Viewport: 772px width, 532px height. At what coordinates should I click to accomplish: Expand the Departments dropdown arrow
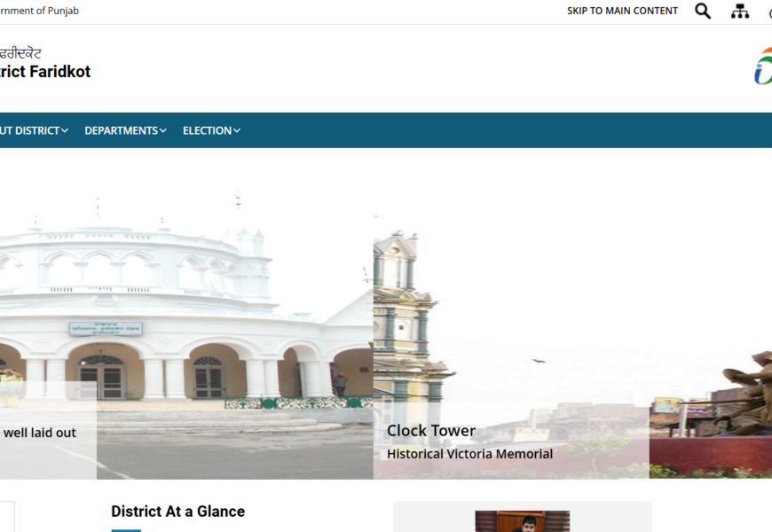pos(163,131)
